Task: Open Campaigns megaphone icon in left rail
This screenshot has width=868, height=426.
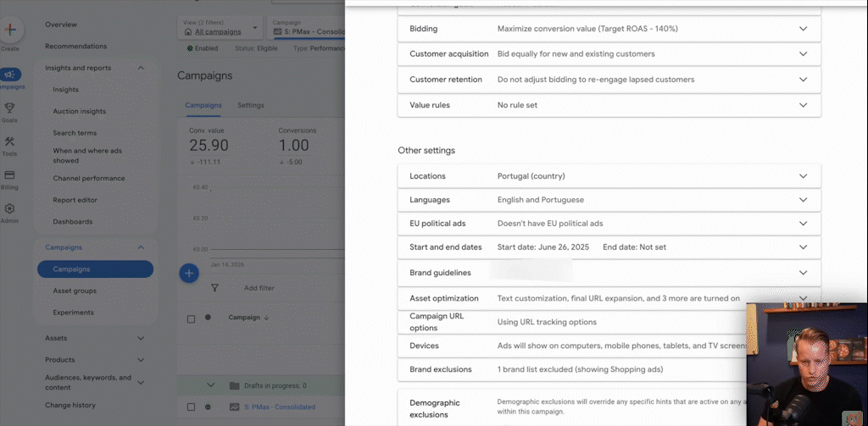Action: (x=11, y=75)
